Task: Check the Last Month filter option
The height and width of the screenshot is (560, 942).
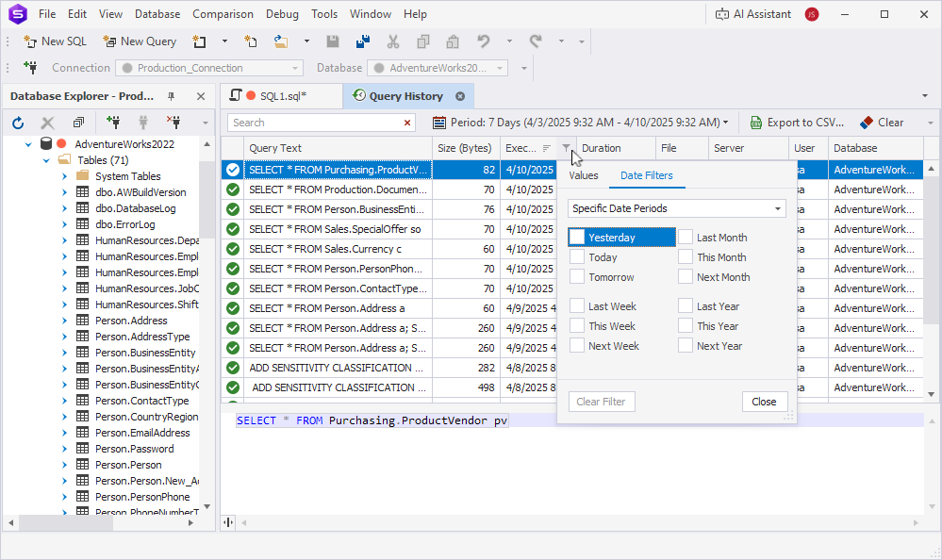Action: point(685,237)
